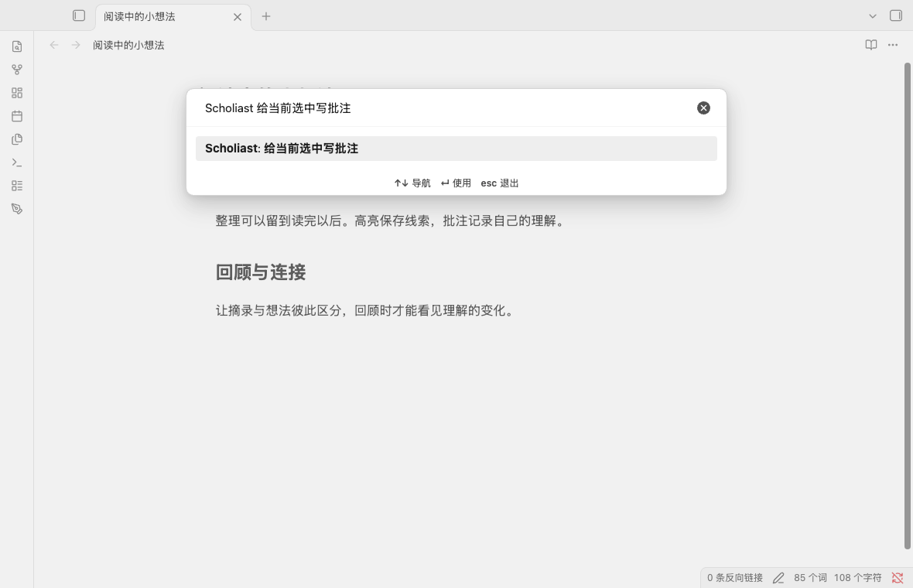Open more options three-dot menu
The image size is (913, 588).
pyautogui.click(x=893, y=45)
